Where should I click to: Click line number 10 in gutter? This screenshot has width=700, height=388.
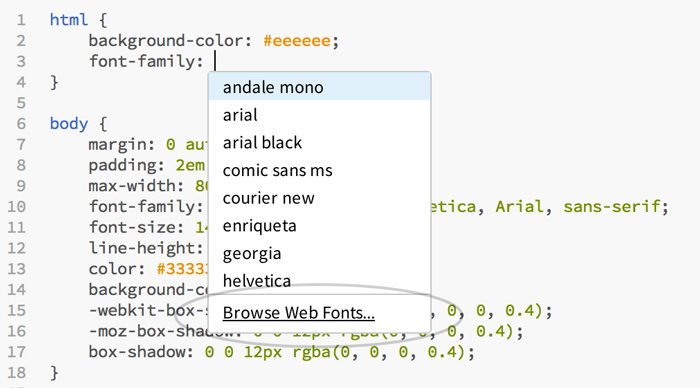coord(17,206)
